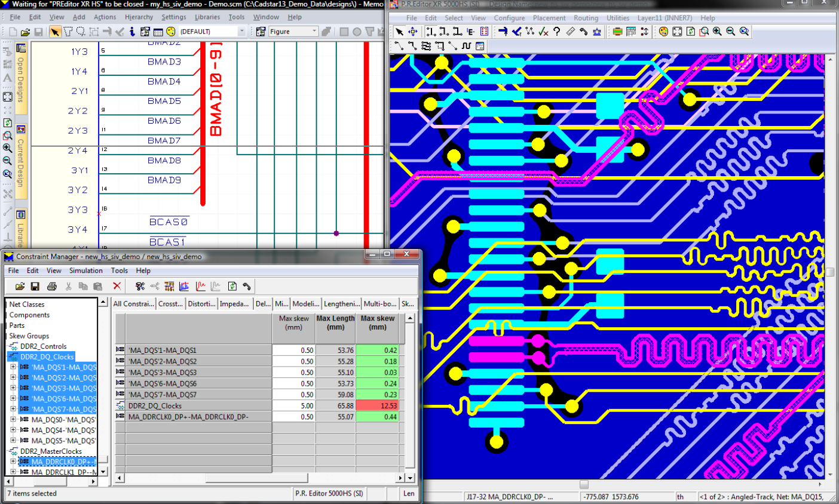This screenshot has height=504, width=839.
Task: Open the Simulation menu in Constraint Manager
Action: (x=86, y=271)
